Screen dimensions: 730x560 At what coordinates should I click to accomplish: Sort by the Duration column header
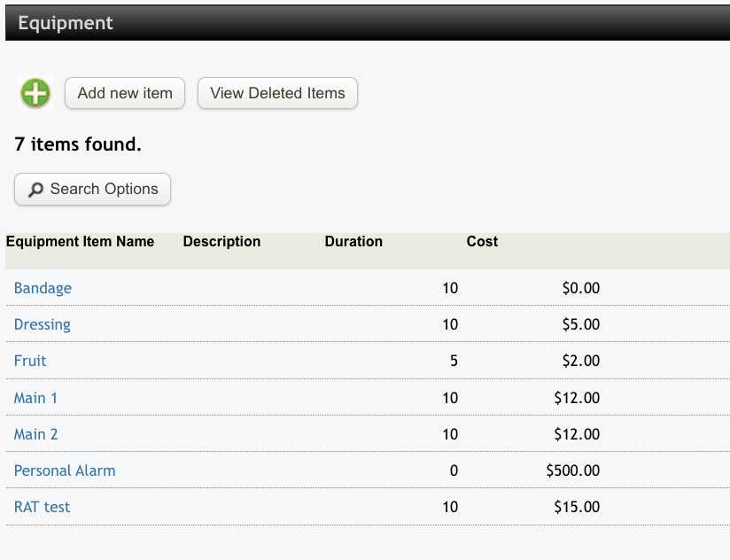point(353,242)
